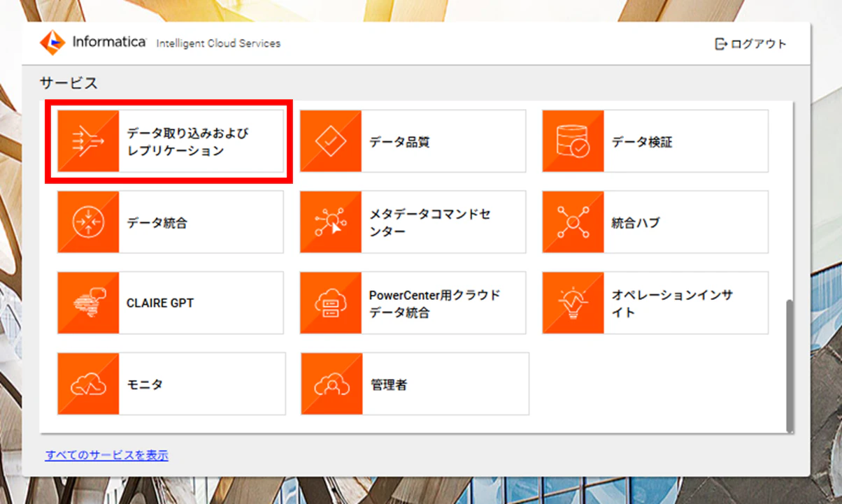Open the メタデータコマンドセンター tile label
Image resolution: width=842 pixels, height=504 pixels.
click(x=430, y=222)
